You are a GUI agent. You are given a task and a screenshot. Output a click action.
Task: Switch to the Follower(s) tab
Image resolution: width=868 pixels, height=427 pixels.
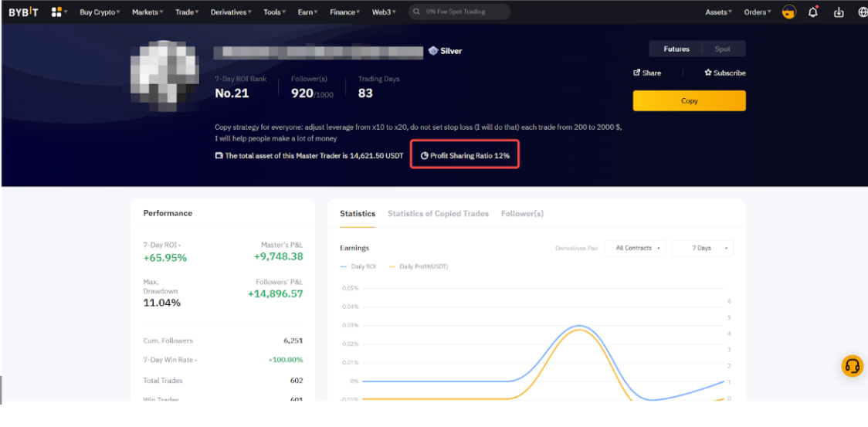coord(522,213)
